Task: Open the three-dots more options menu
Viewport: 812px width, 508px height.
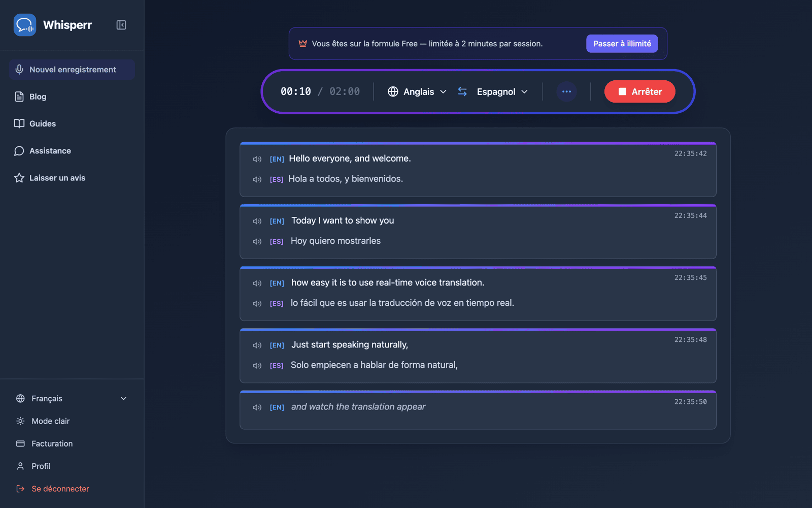Action: (566, 91)
